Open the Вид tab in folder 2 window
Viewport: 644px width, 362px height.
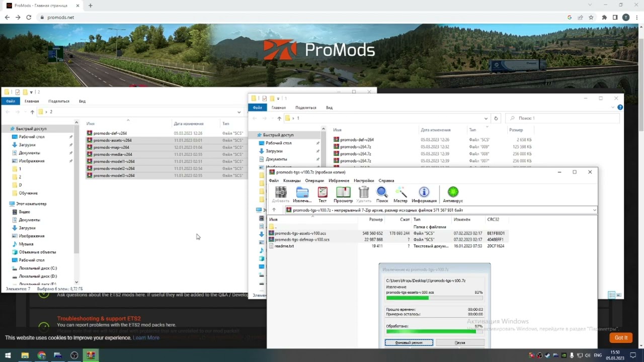(82, 101)
